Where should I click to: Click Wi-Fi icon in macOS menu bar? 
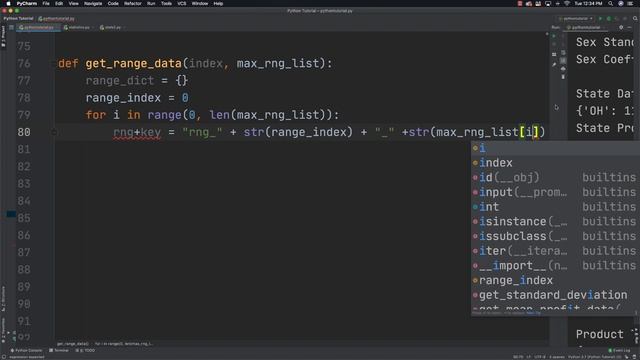pyautogui.click(x=567, y=3)
